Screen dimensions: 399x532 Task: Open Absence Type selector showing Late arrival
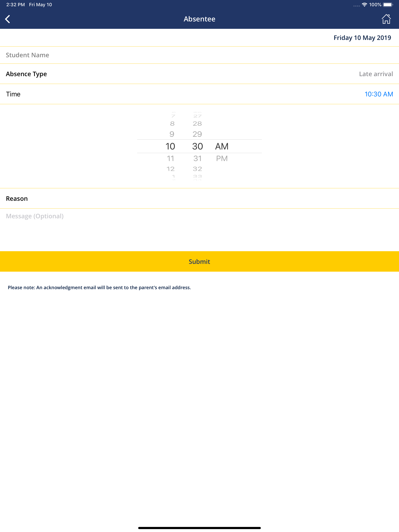pos(199,74)
